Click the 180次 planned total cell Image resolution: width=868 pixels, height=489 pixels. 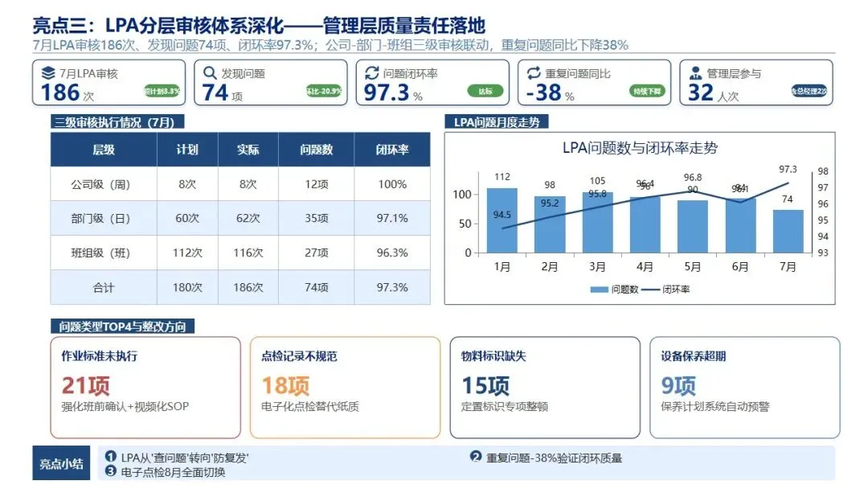click(x=187, y=287)
